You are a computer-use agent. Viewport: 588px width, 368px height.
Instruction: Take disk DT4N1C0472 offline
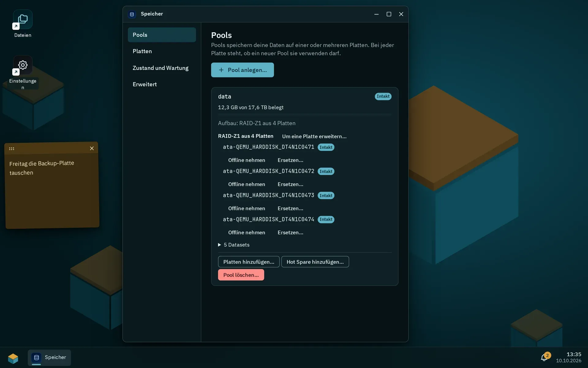point(247,184)
